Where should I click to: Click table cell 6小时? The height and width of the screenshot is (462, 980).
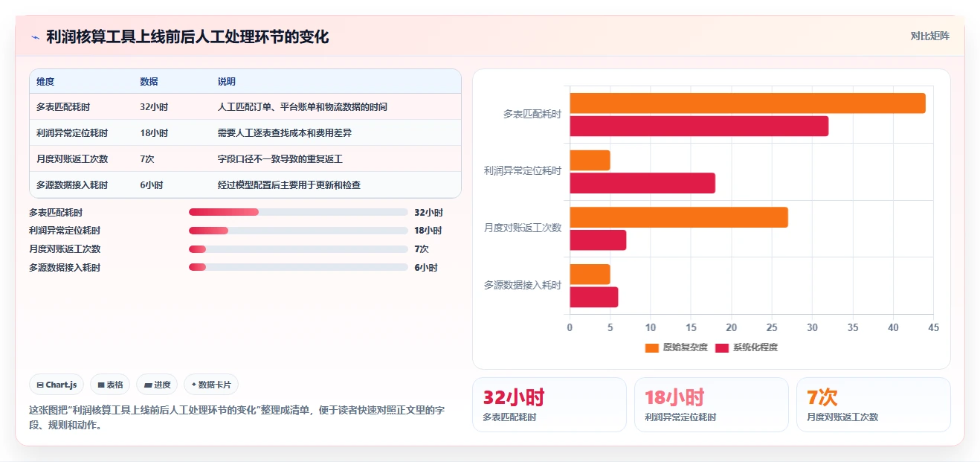point(151,185)
